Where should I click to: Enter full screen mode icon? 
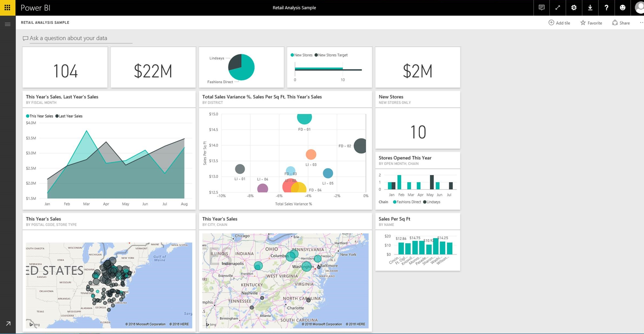557,8
